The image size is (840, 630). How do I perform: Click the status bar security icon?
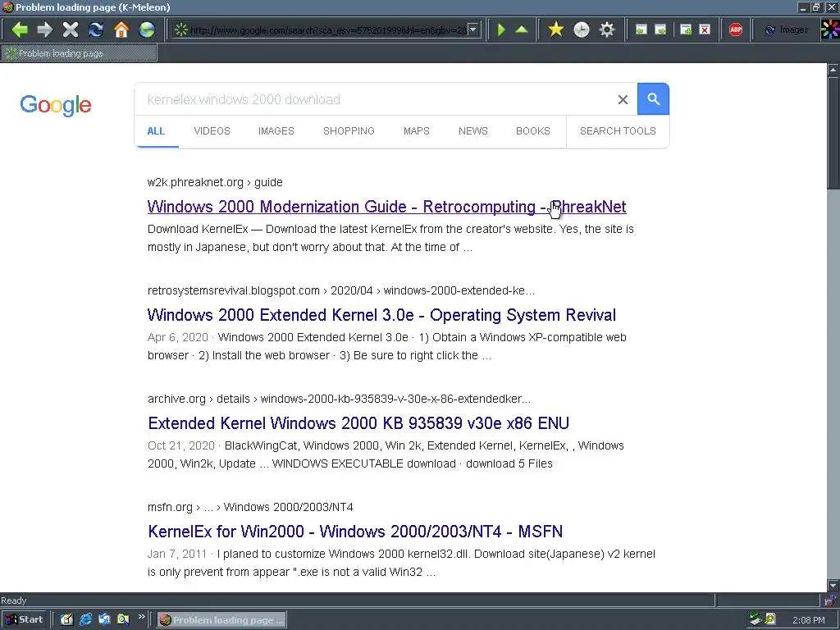click(x=829, y=600)
